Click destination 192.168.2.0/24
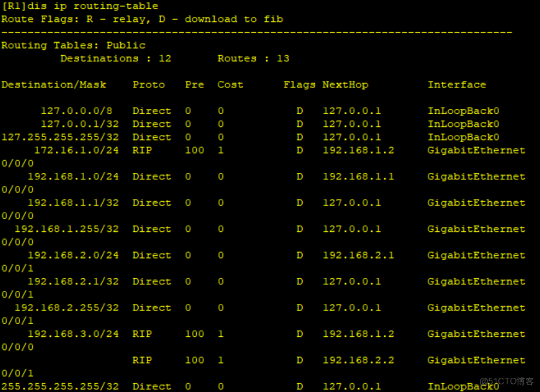540x392 pixels. (x=73, y=255)
